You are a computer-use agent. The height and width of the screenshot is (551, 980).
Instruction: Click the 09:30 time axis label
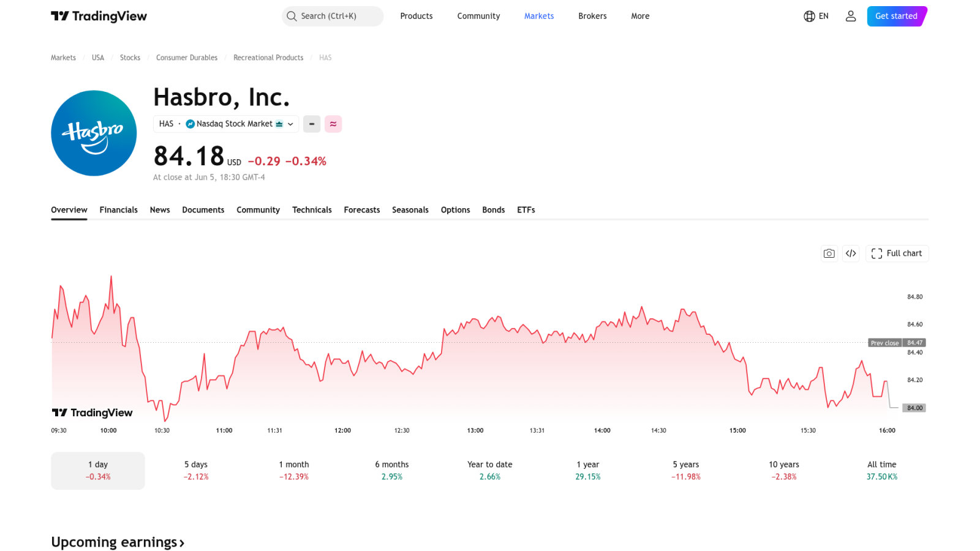[59, 430]
